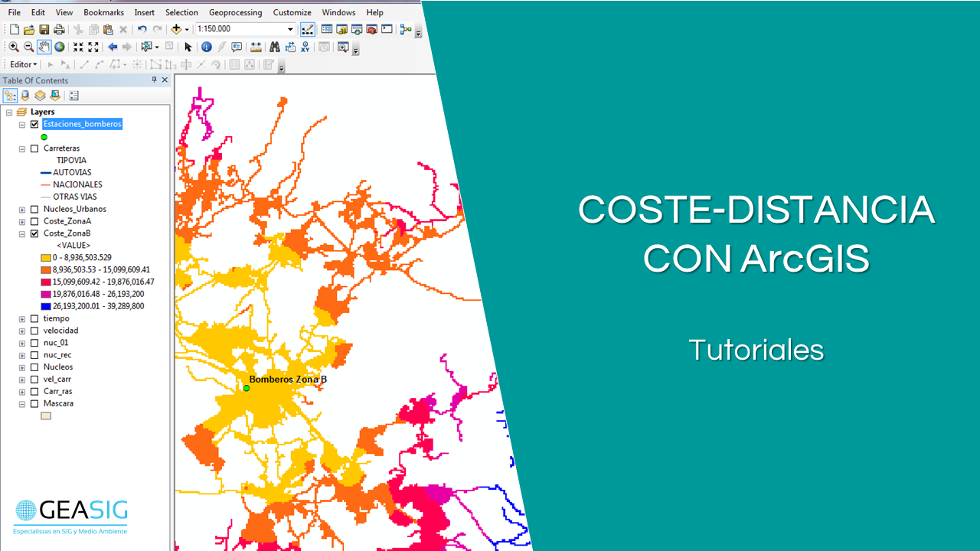Open the ArcToolbox window icon

[371, 30]
